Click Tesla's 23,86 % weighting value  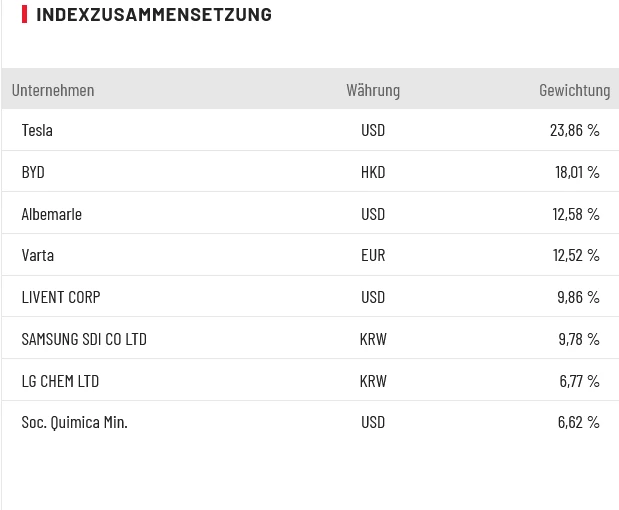[574, 130]
